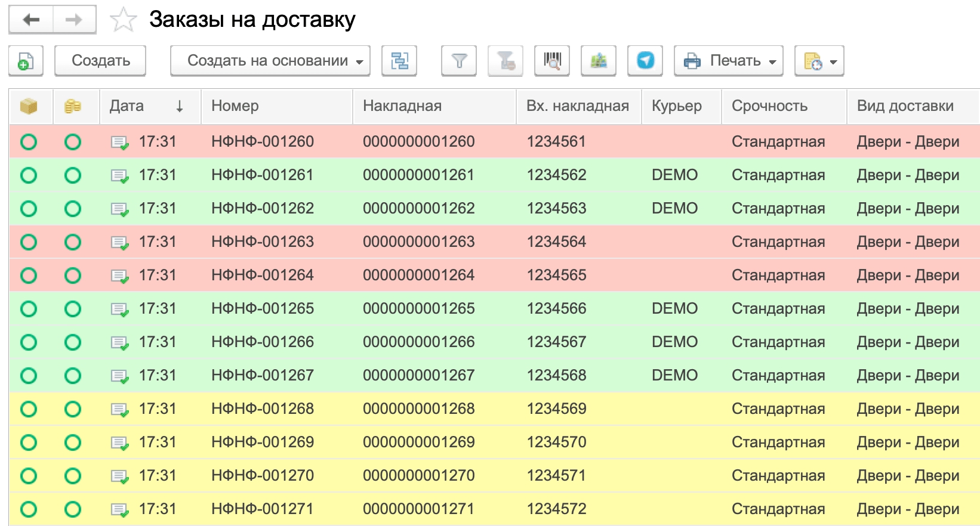This screenshot has height=526, width=980.
Task: Click package status circle in row НФНФ-001264
Action: 29,276
